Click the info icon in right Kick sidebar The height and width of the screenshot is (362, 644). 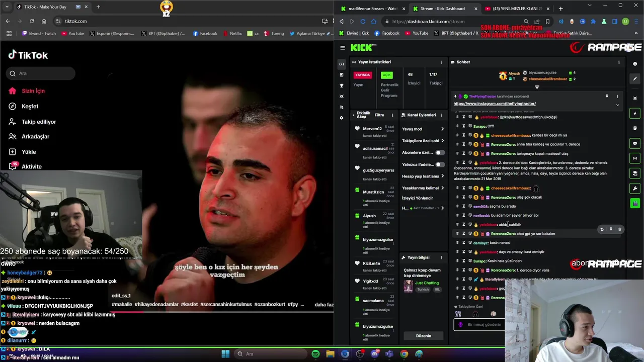click(635, 64)
